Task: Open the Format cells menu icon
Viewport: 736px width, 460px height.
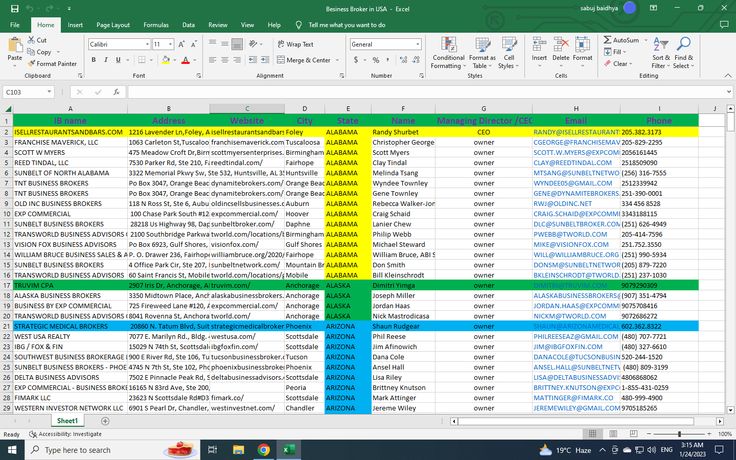Action: (583, 49)
